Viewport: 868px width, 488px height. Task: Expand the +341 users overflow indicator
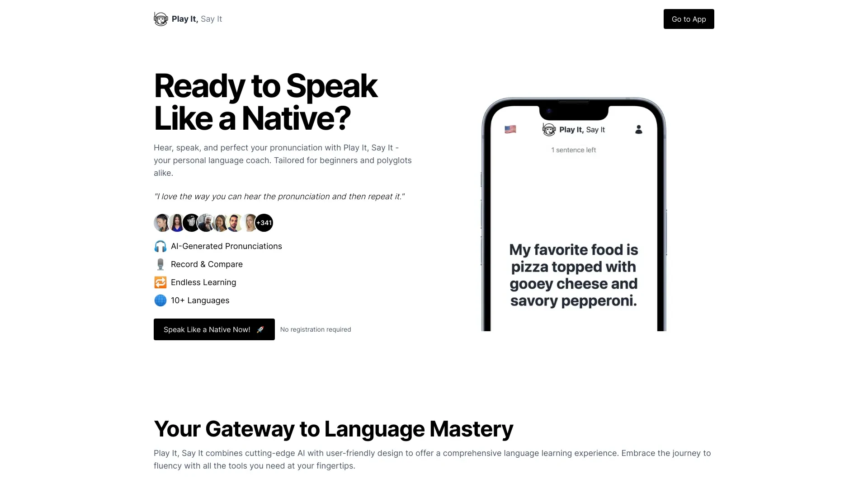(264, 222)
